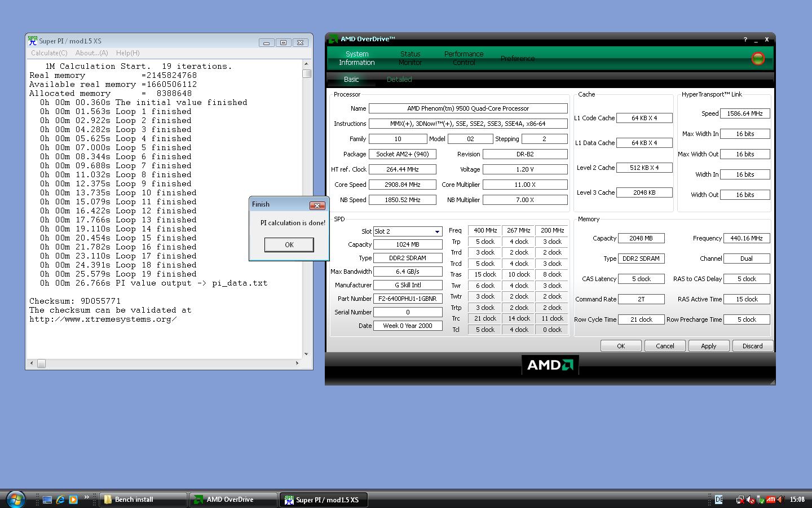Image resolution: width=812 pixels, height=508 pixels.
Task: Confirm PI calculation done with OK
Action: (x=289, y=244)
